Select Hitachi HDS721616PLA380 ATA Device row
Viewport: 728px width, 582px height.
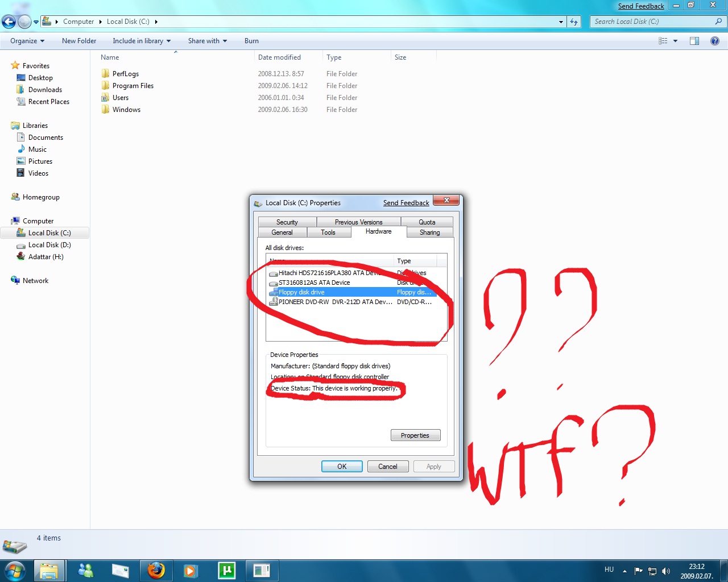pos(353,273)
